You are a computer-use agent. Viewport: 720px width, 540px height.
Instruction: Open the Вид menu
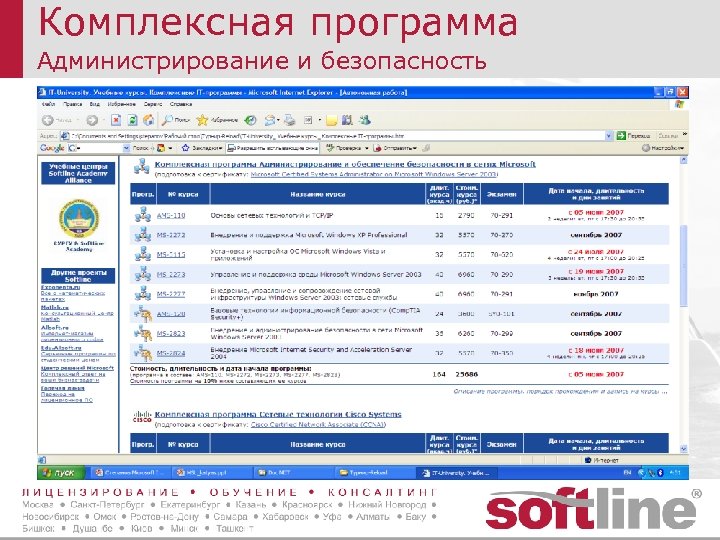pos(95,104)
